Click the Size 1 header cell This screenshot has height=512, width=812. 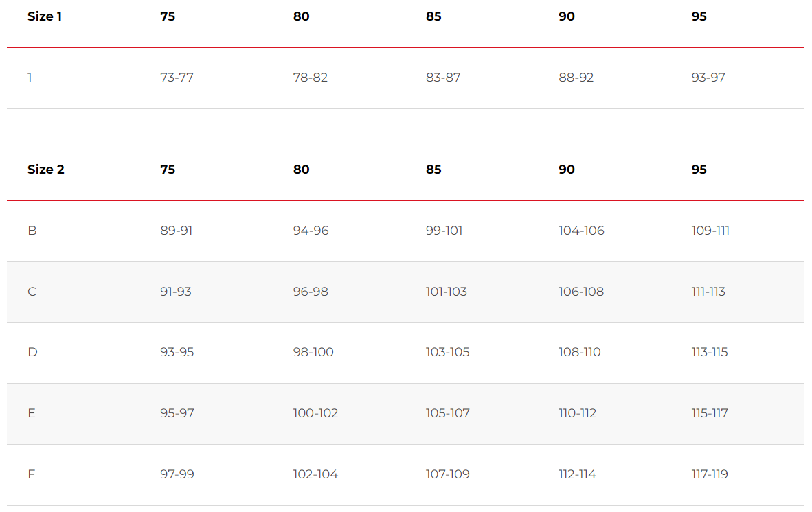pos(45,16)
